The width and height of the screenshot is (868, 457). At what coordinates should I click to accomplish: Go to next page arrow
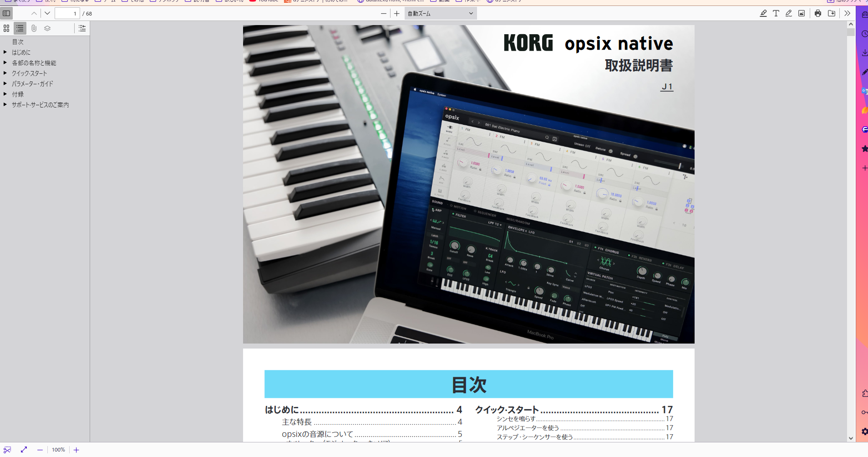(x=47, y=13)
